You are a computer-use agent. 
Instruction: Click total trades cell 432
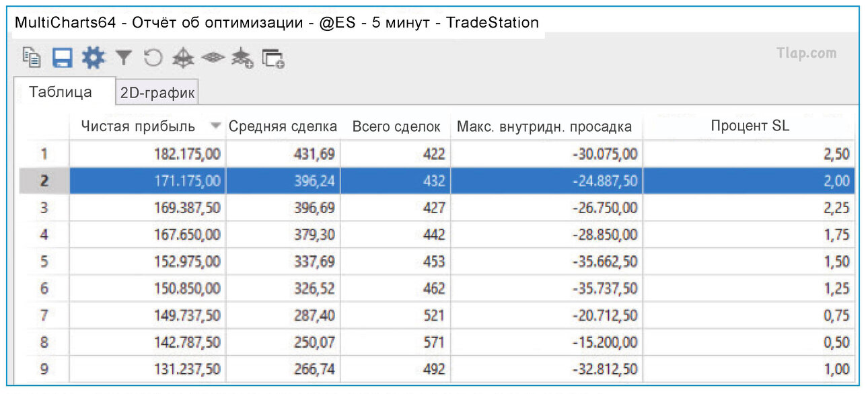pos(396,181)
